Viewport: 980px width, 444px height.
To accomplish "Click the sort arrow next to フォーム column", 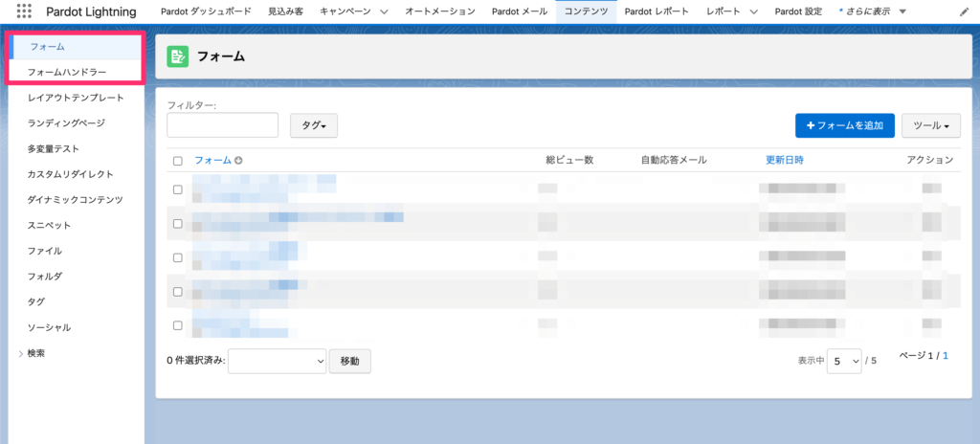I will [238, 161].
